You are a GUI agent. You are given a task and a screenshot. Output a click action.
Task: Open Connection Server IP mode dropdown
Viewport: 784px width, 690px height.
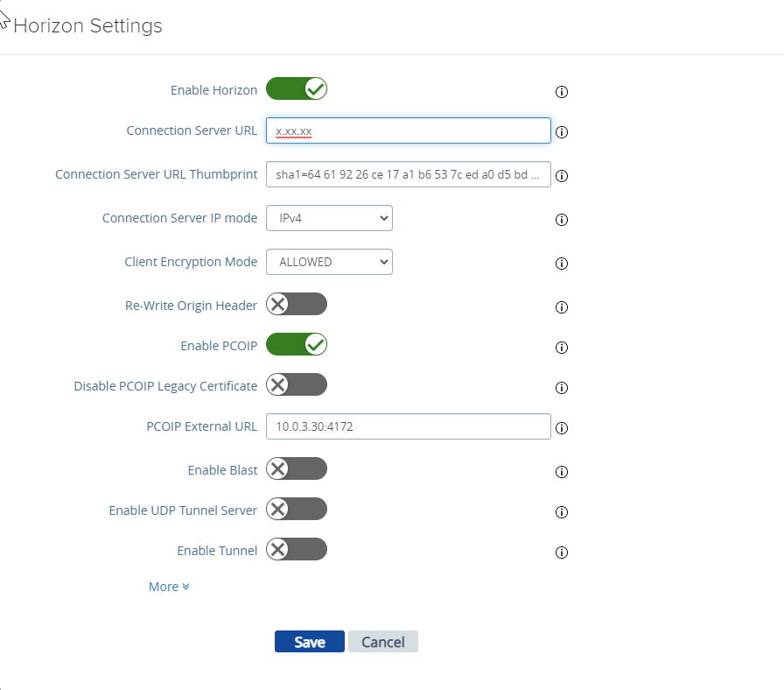tap(330, 218)
